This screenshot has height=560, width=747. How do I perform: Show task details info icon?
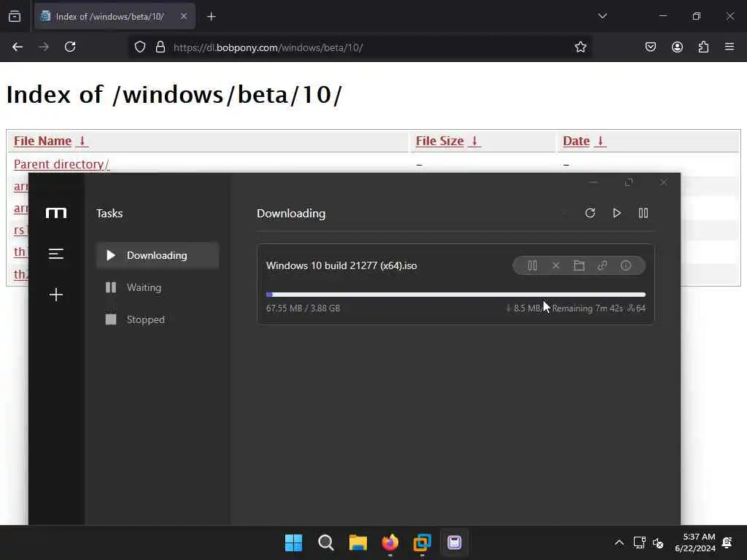(x=626, y=265)
